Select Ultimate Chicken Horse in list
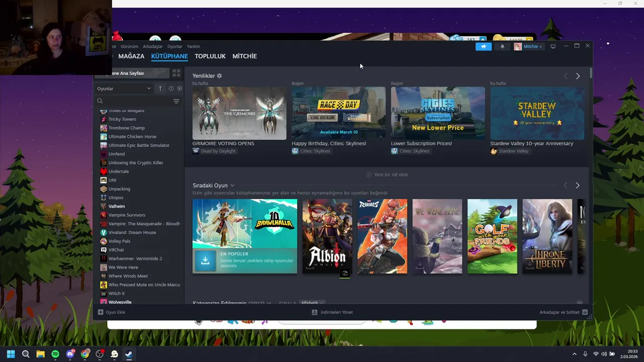This screenshot has width=644, height=362. click(x=132, y=137)
